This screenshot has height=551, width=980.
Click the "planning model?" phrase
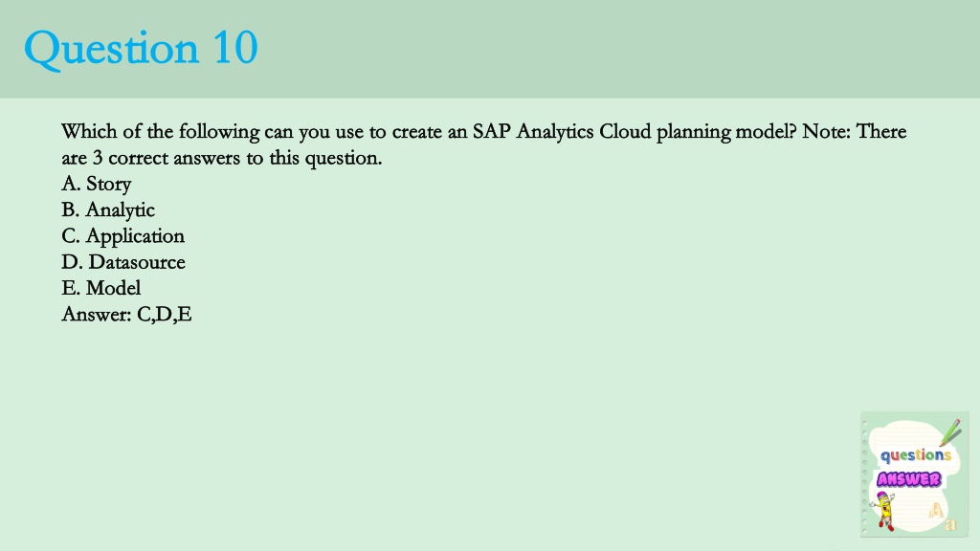point(727,132)
